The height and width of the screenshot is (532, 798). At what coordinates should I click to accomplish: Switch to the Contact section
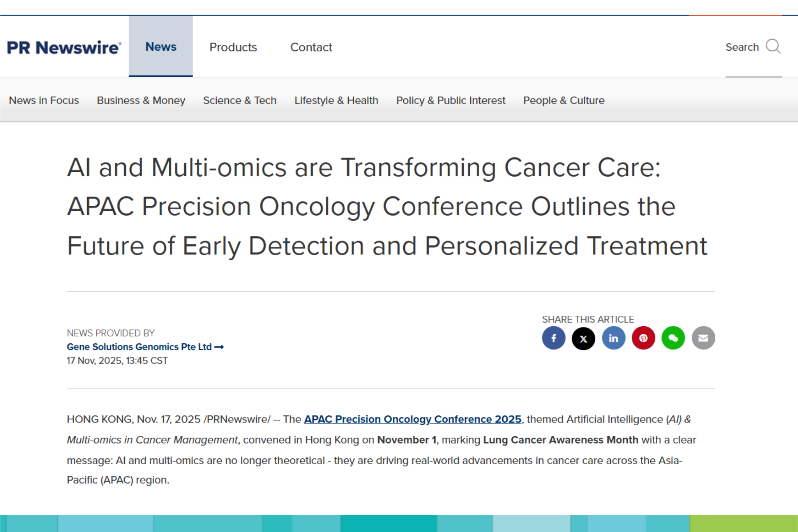(311, 47)
